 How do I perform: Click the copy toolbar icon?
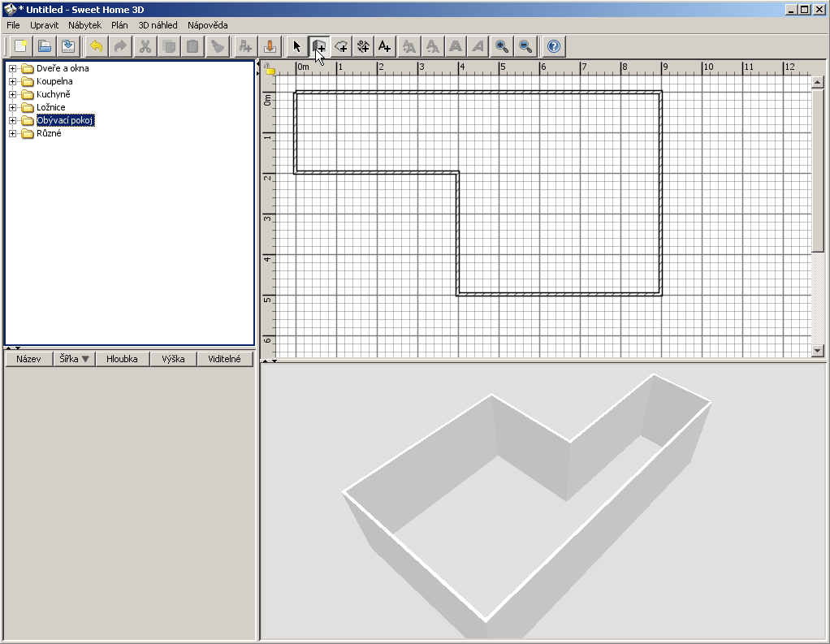[169, 46]
